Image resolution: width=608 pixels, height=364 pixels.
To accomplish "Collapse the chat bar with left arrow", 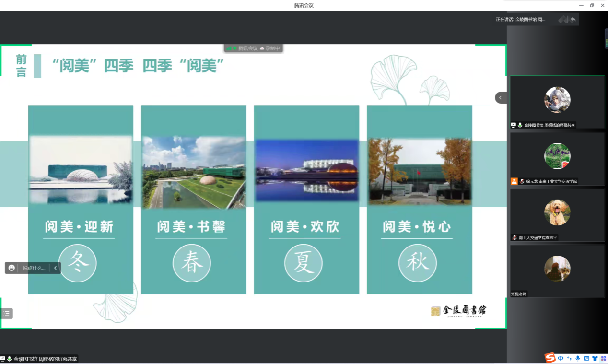I will coord(56,268).
